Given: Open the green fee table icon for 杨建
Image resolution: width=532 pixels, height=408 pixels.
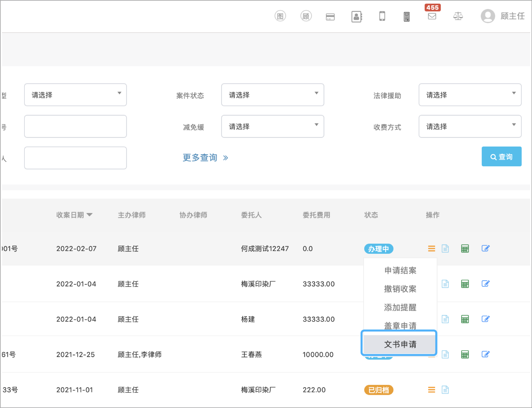Looking at the screenshot, I should tap(465, 319).
